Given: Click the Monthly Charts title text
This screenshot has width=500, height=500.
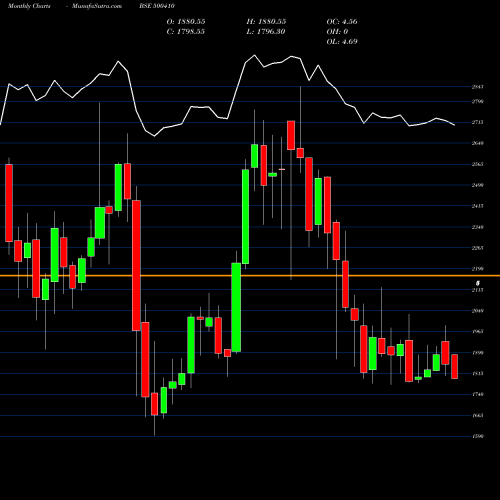Looking at the screenshot, I should (29, 6).
